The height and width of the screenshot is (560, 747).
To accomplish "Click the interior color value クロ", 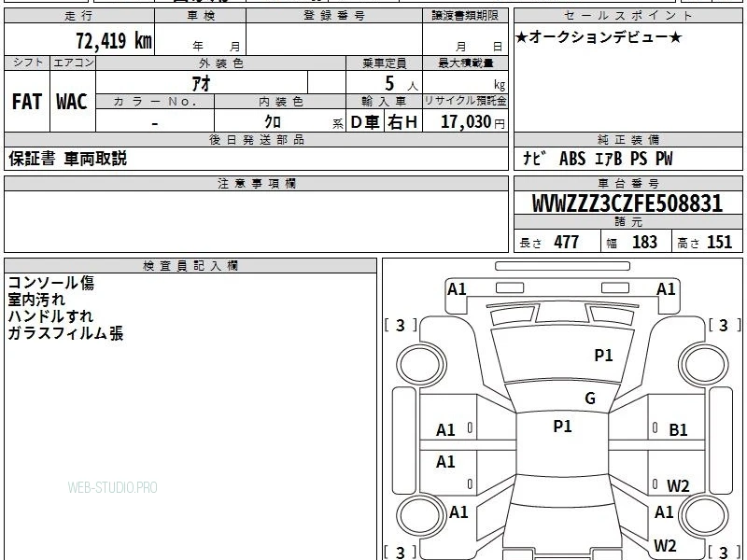I will click(x=273, y=122).
